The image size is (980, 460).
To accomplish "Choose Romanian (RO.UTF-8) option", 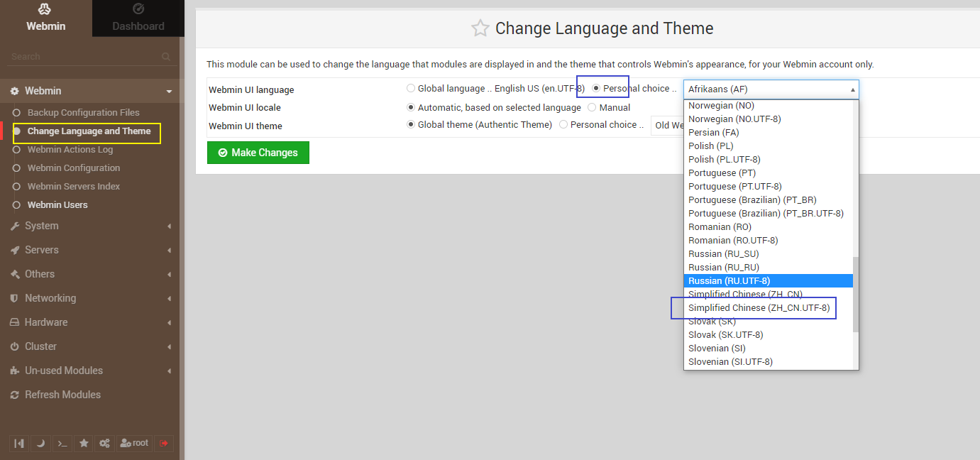I will (769, 241).
